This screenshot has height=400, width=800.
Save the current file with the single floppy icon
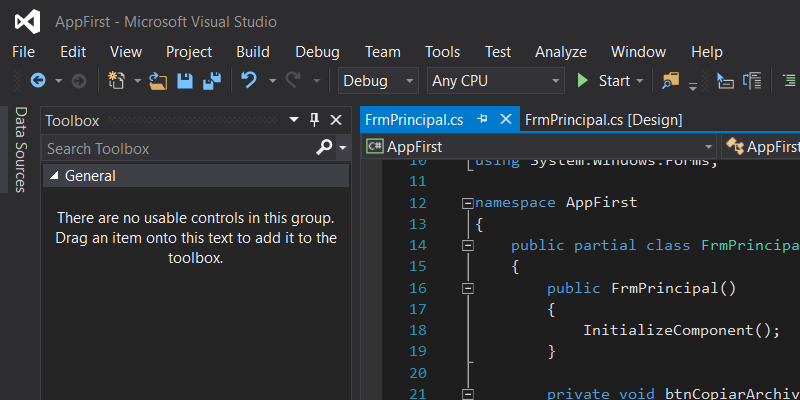[185, 81]
